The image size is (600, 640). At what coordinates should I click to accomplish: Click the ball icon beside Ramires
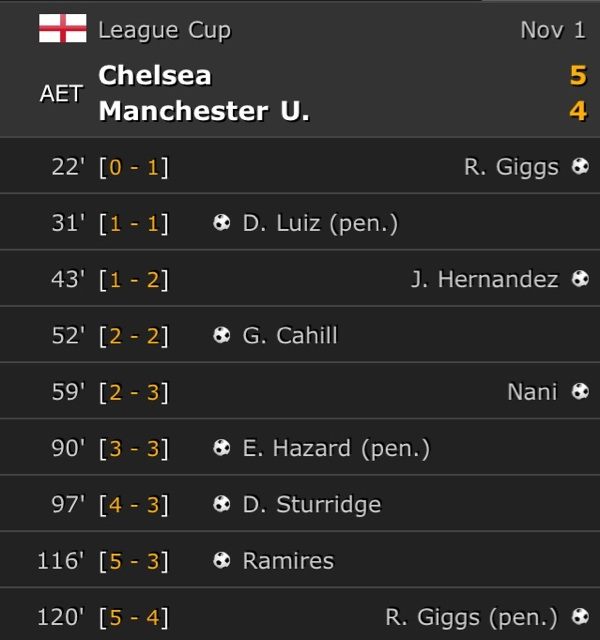[222, 560]
